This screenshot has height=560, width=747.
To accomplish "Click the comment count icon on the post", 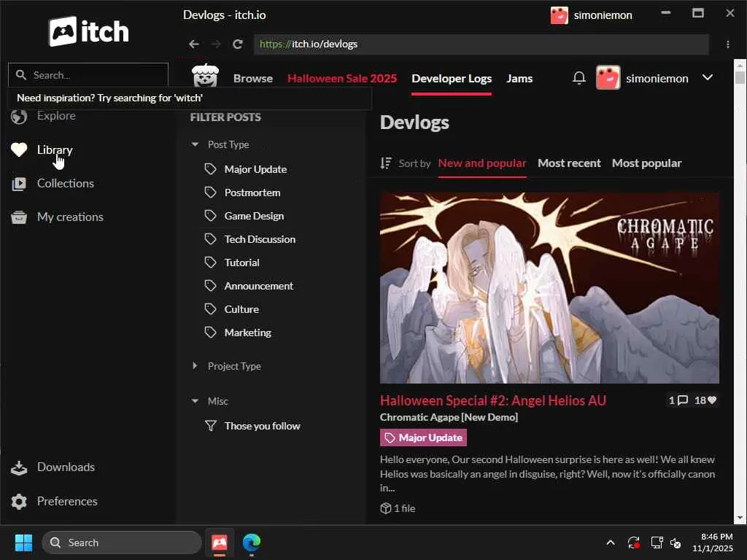I will point(683,400).
